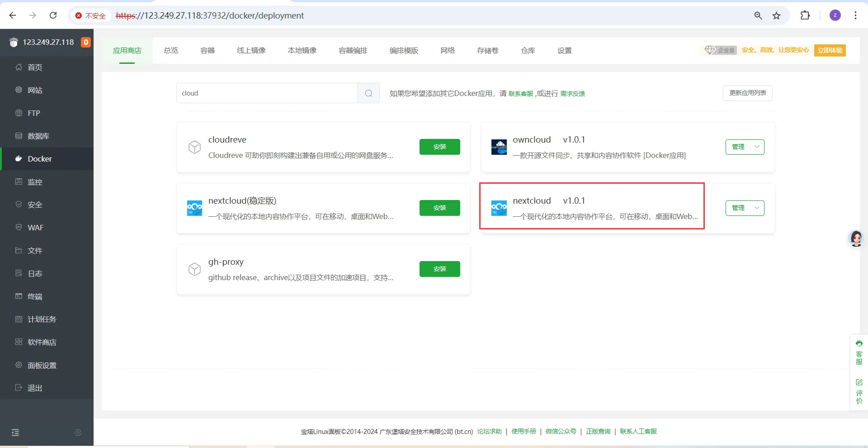
Task: Click the 更新应用列表 button
Action: coord(748,93)
